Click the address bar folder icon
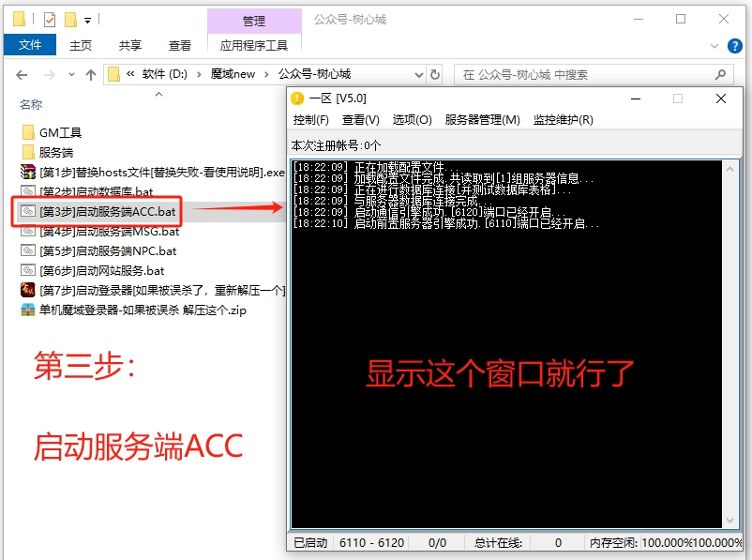The image size is (752, 560). pos(113,74)
